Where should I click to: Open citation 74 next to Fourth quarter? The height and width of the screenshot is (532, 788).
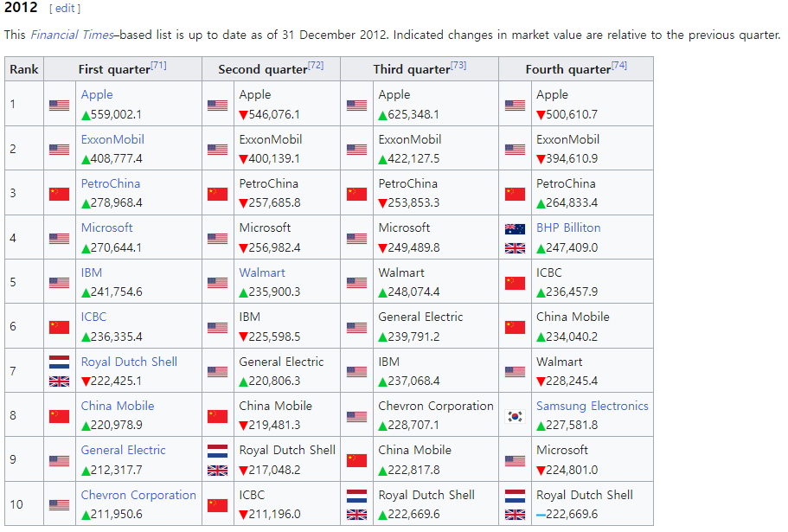619,65
